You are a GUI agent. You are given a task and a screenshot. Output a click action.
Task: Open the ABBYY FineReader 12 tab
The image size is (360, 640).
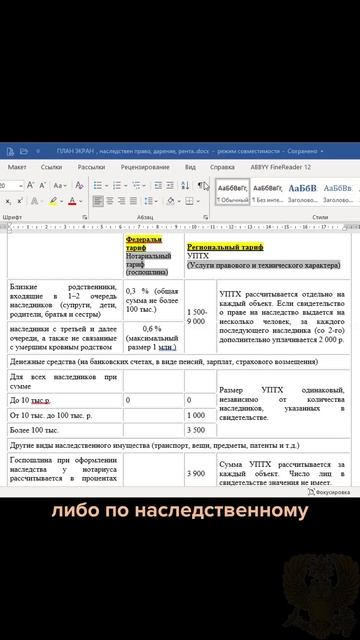281,167
